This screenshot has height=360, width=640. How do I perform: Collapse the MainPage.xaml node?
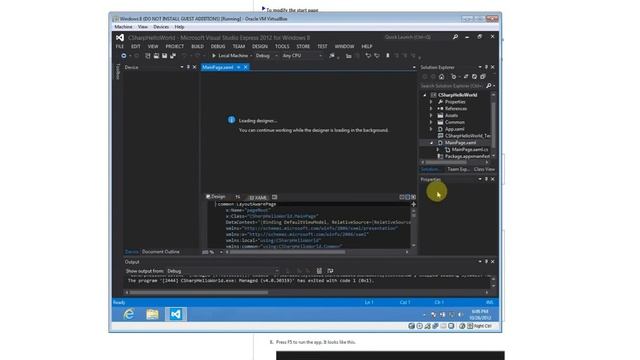pyautogui.click(x=431, y=143)
